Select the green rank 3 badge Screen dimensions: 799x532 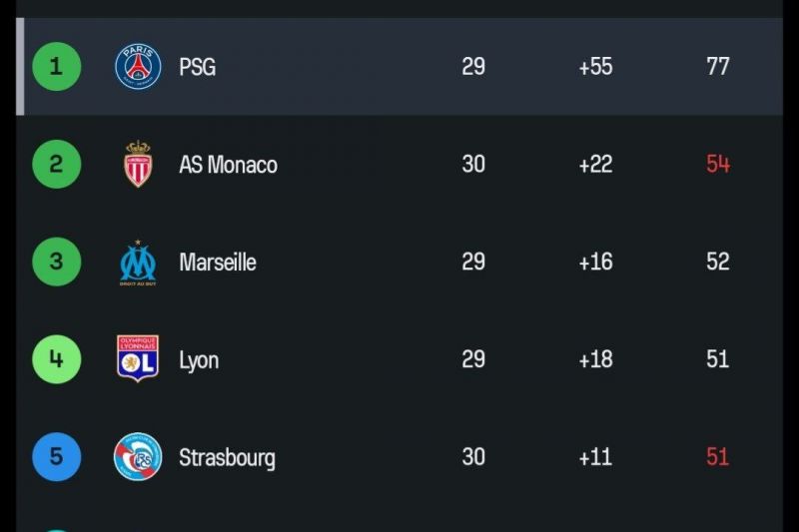56,263
